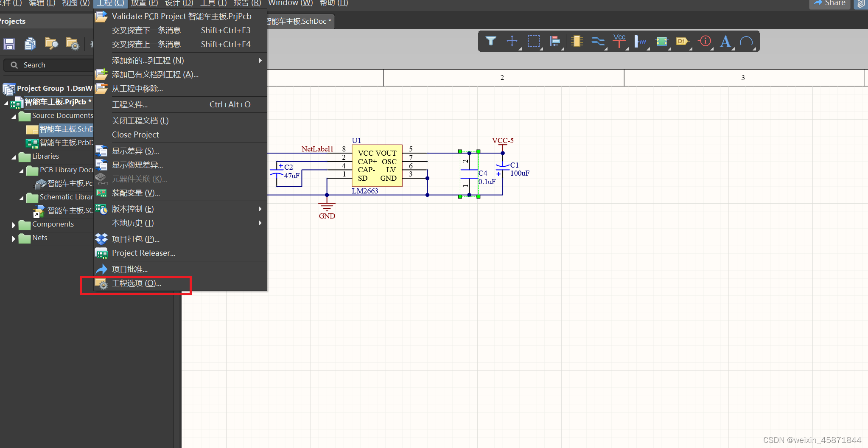Choose the VCC power port tool
Viewport: 868px width, 448px height.
(x=619, y=41)
